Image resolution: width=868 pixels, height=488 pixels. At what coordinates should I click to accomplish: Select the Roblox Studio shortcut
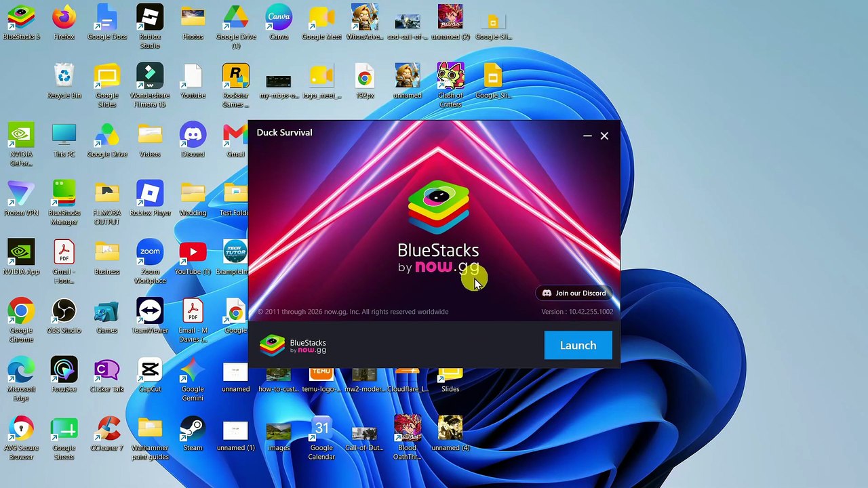[150, 27]
